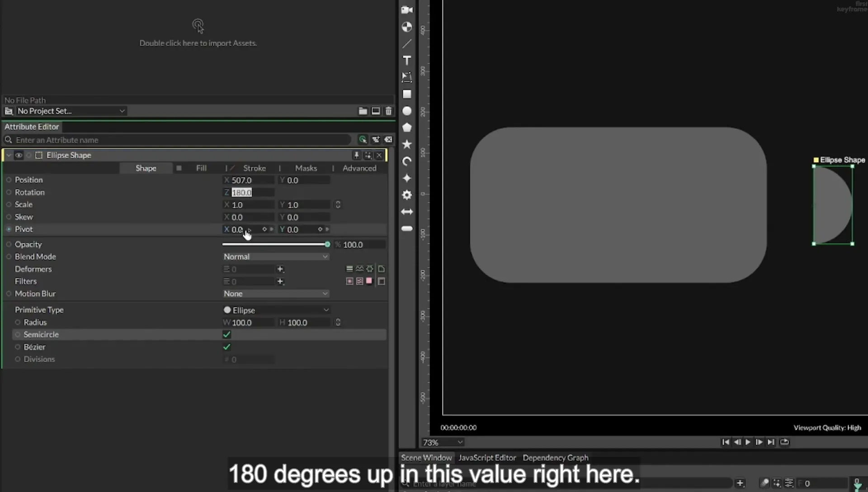Open the Dependency Graph tab

556,458
